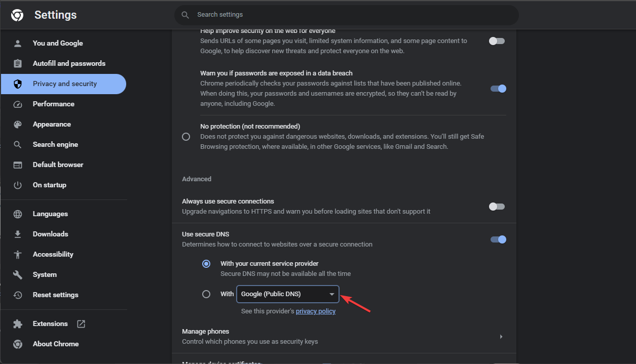Viewport: 636px width, 364px height.
Task: Click the external link icon next to Extensions
Action: (81, 324)
